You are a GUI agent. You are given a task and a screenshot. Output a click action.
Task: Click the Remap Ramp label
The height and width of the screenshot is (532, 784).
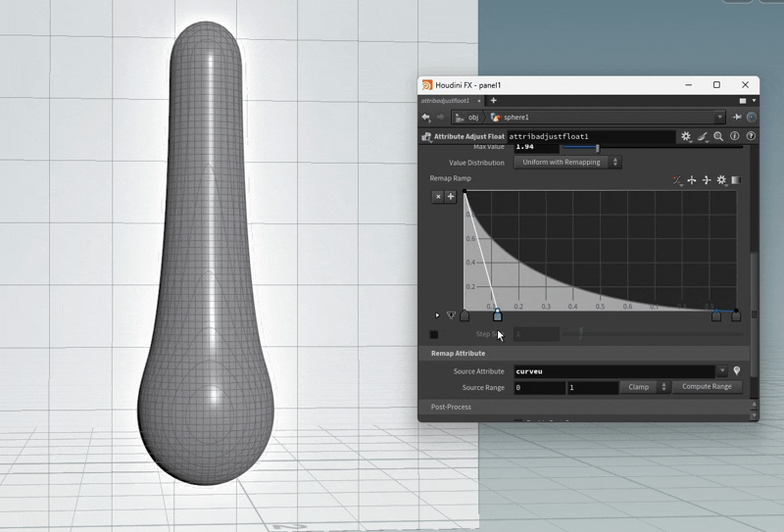coord(450,178)
